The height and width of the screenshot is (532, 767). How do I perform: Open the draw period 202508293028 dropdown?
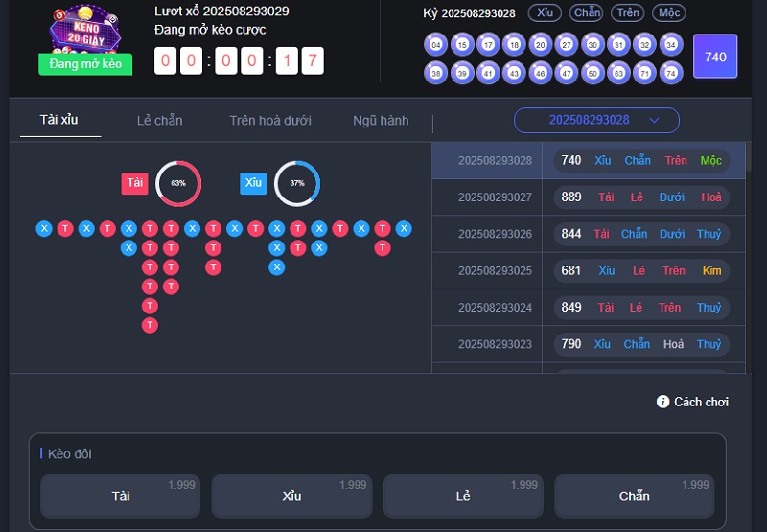(595, 120)
